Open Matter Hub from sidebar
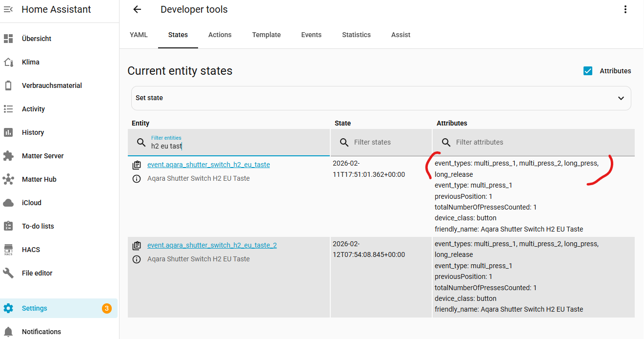Image resolution: width=644 pixels, height=339 pixels. (x=39, y=179)
